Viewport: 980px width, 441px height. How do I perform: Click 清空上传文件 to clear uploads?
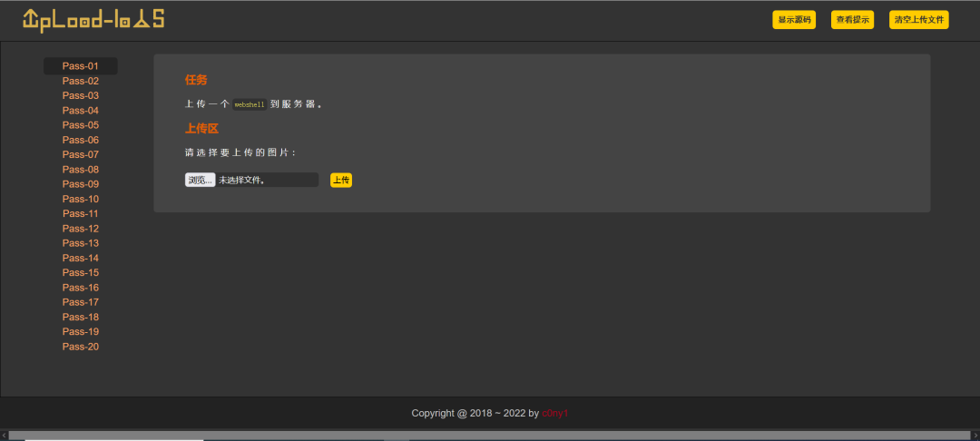918,19
